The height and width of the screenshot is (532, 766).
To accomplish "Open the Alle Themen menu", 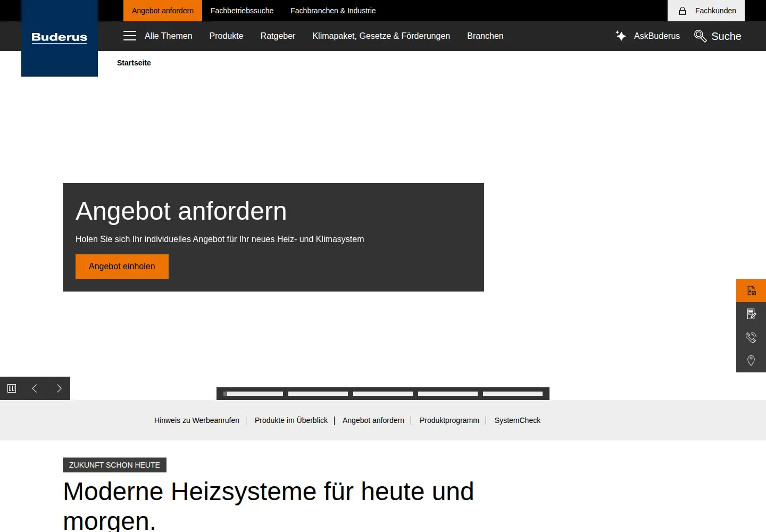I will click(169, 36).
